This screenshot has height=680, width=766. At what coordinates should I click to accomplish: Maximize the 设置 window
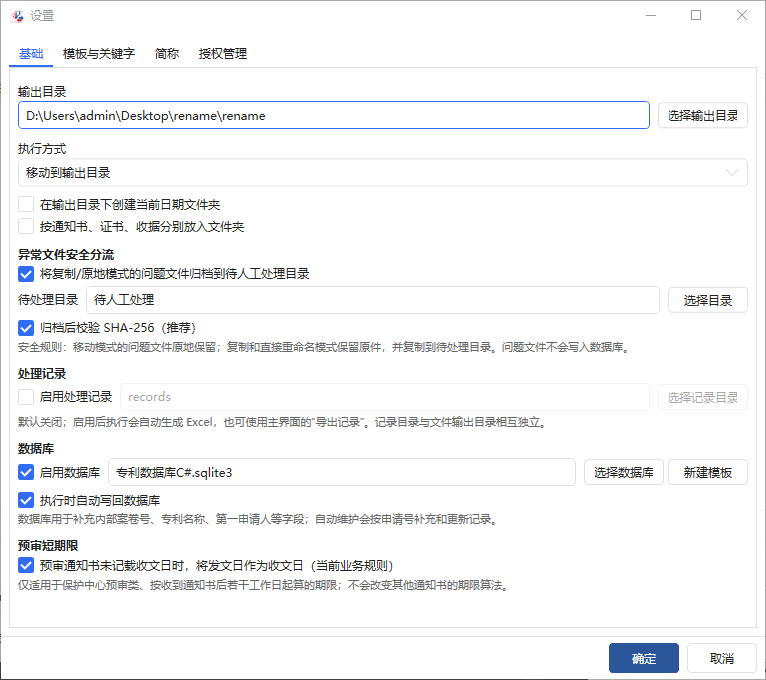point(696,16)
